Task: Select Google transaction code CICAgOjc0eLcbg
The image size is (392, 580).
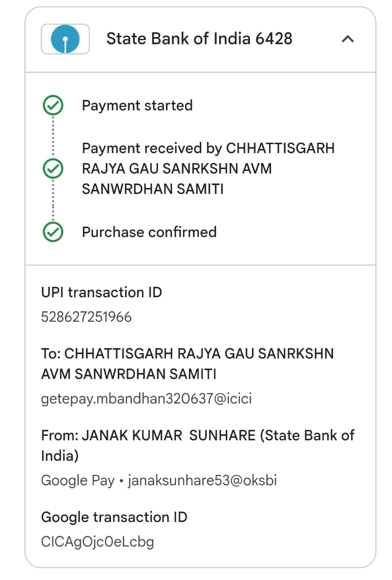Action: [x=97, y=541]
